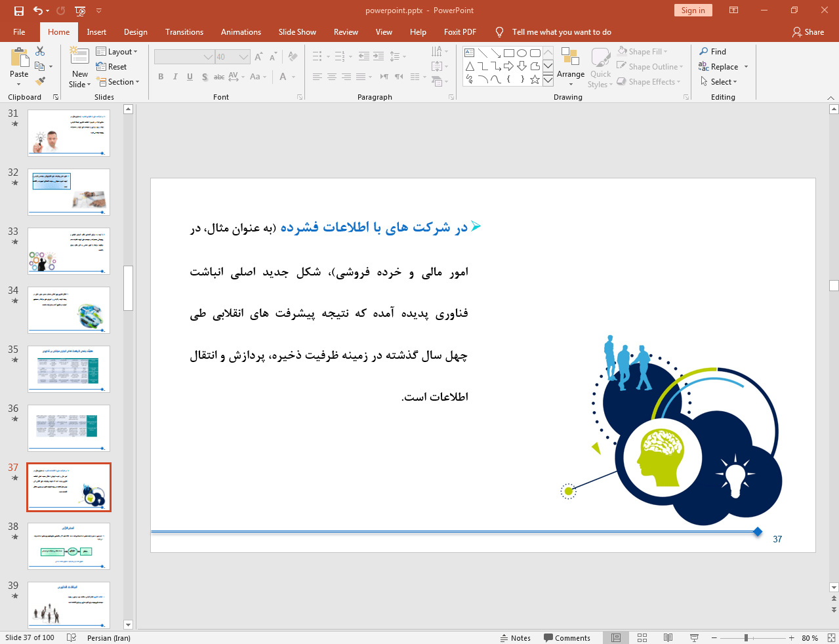Click in the Tell me what you want to do box
Image resolution: width=839 pixels, height=644 pixels.
tap(562, 32)
